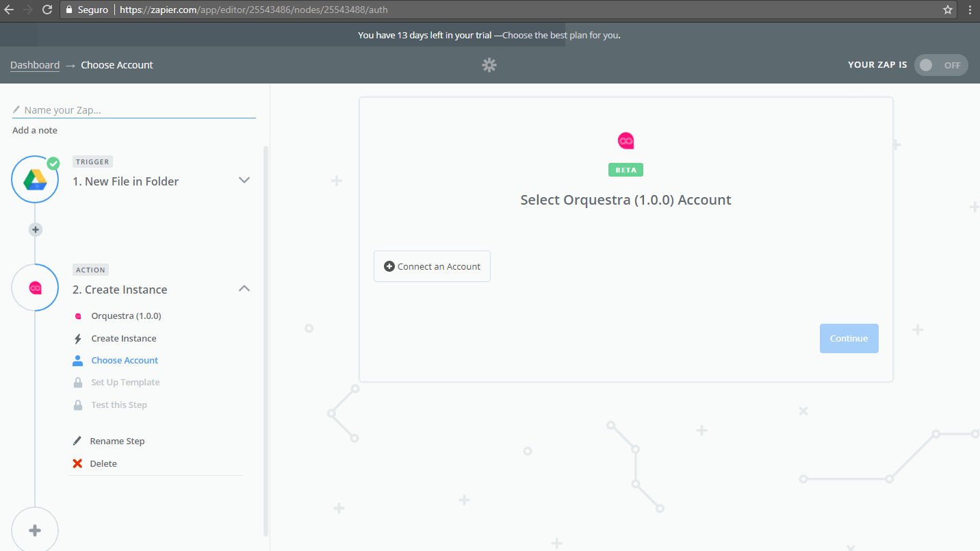
Task: Bookmark page with star icon
Action: point(948,10)
